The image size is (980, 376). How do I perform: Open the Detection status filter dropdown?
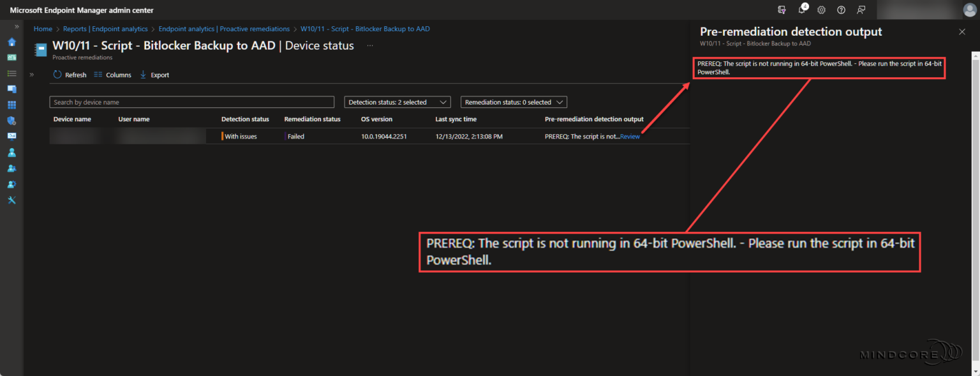click(397, 102)
